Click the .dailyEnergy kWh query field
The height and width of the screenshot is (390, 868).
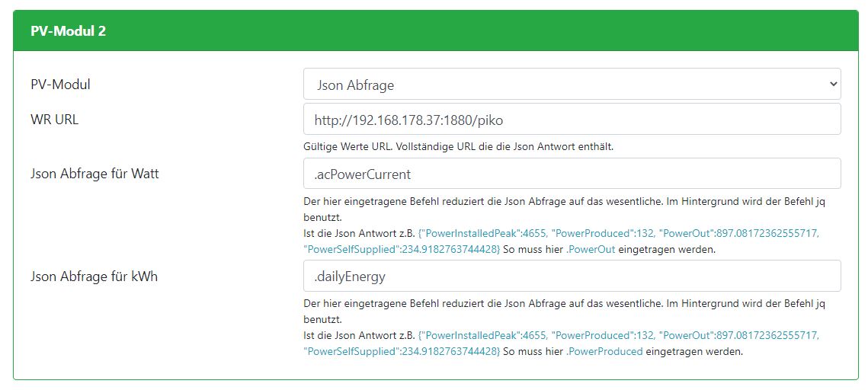click(572, 277)
